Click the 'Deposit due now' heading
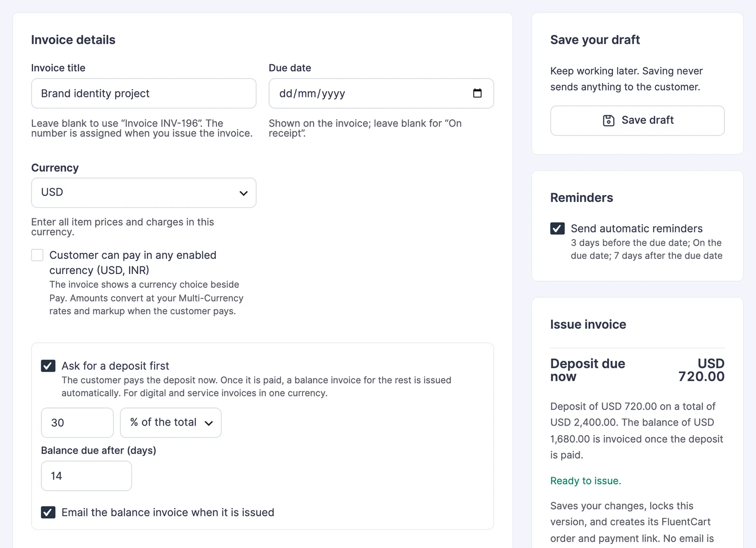 [588, 370]
